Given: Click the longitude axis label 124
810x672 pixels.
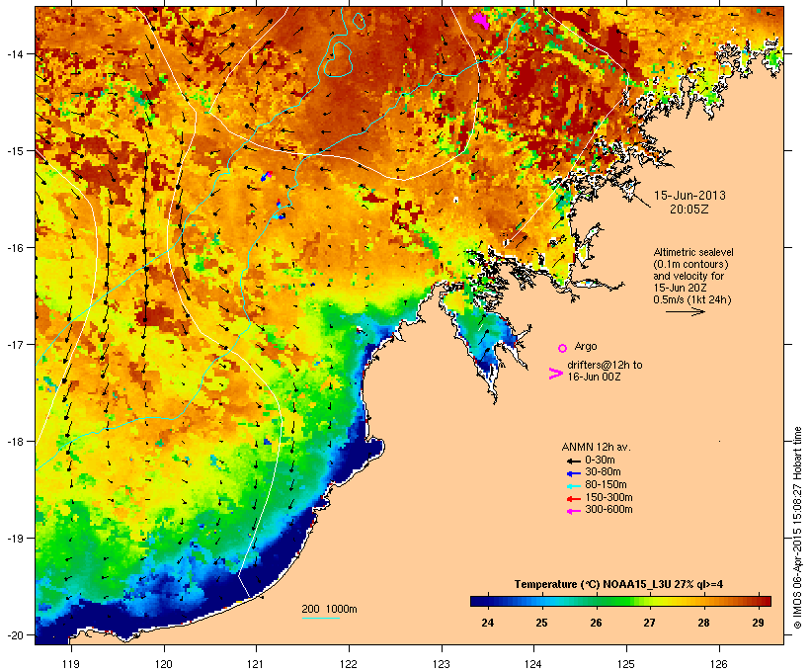Looking at the screenshot, I should click(533, 664).
